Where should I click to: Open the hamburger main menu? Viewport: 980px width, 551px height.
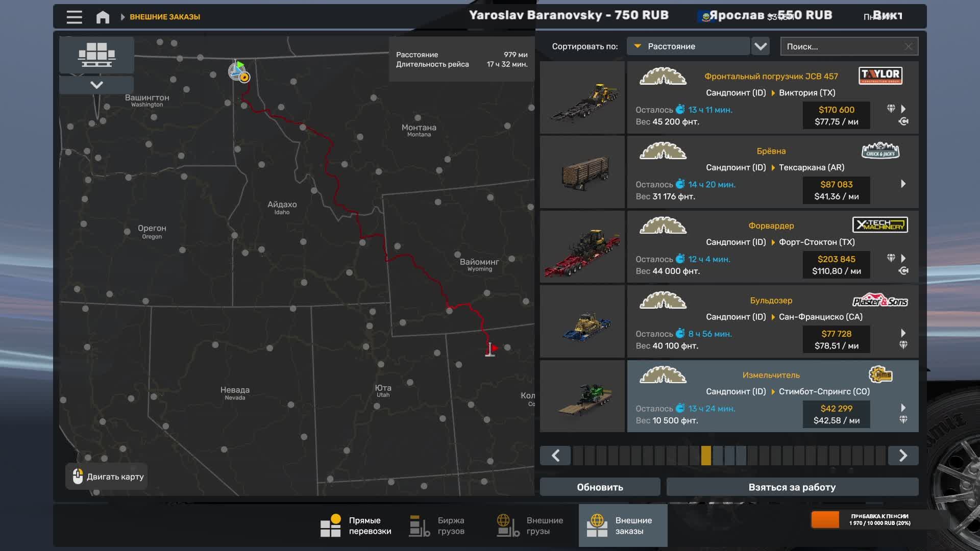point(74,17)
